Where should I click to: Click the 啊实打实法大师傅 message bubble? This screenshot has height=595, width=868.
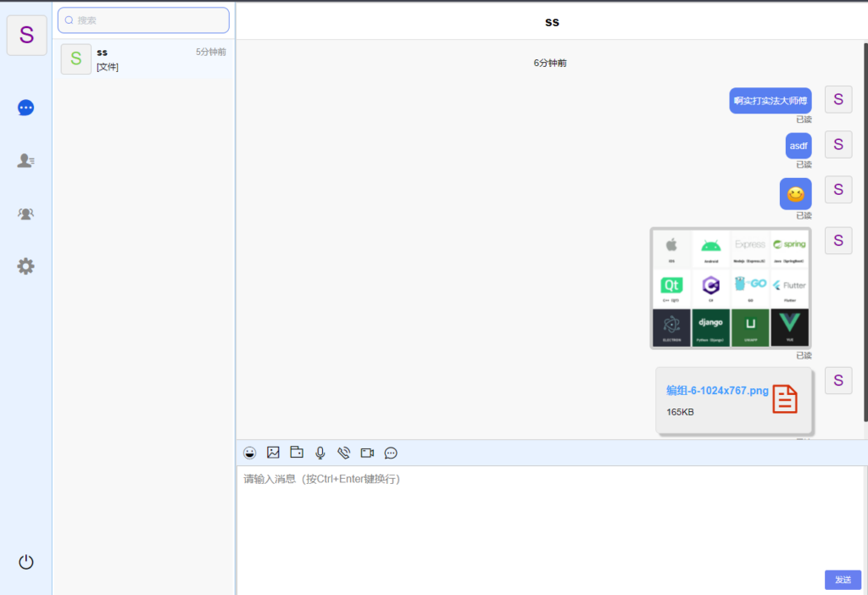click(770, 101)
